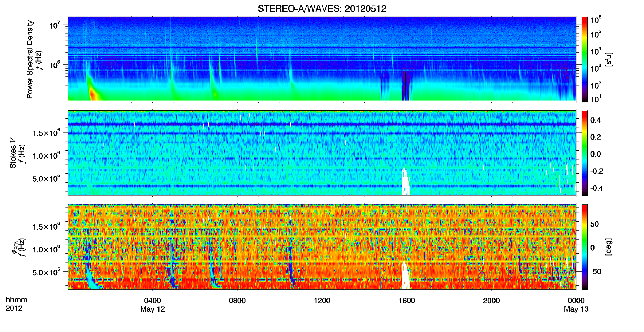The image size is (644, 332).
Task: Select the Stokes V axis label
Action: point(13,153)
